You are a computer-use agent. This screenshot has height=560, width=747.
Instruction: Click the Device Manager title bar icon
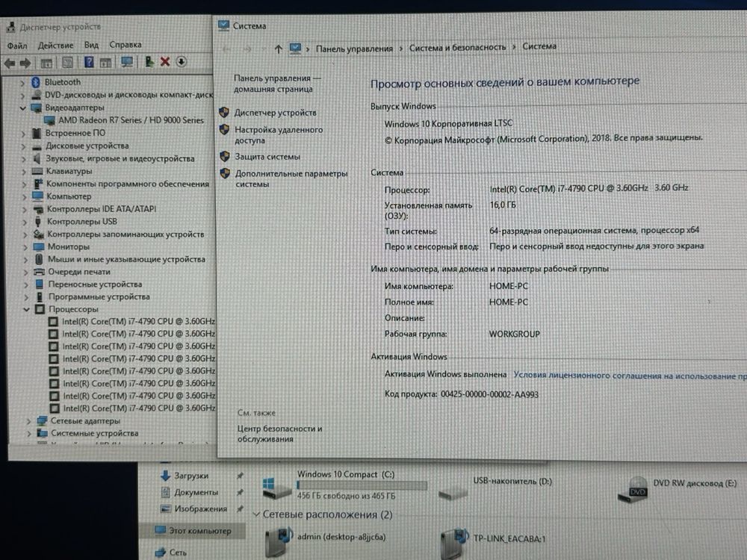pos(10,27)
